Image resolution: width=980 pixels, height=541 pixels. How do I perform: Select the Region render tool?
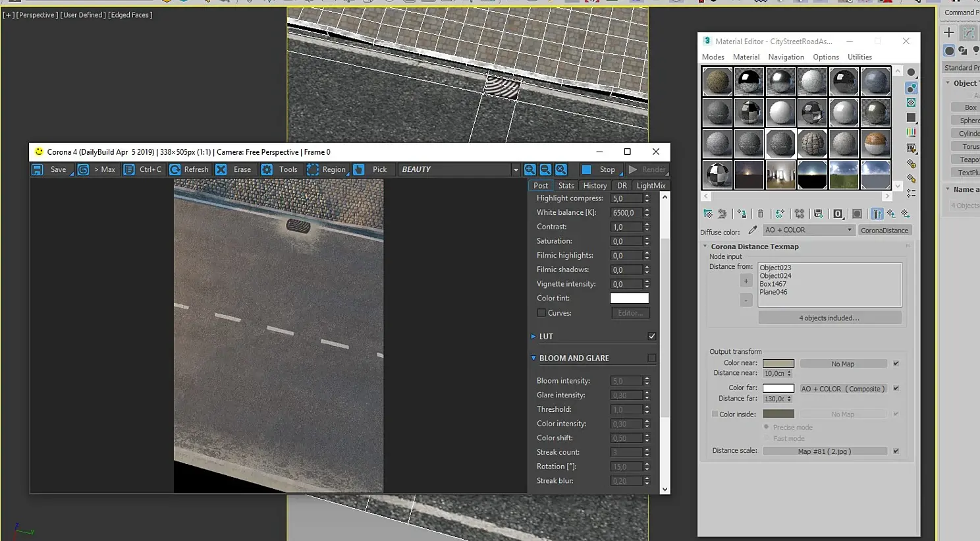(313, 169)
